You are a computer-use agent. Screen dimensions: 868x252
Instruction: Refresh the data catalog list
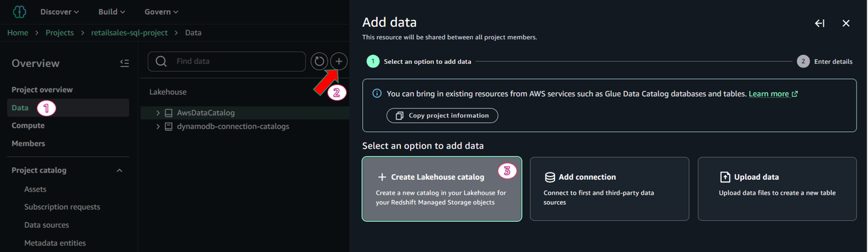pyautogui.click(x=320, y=61)
